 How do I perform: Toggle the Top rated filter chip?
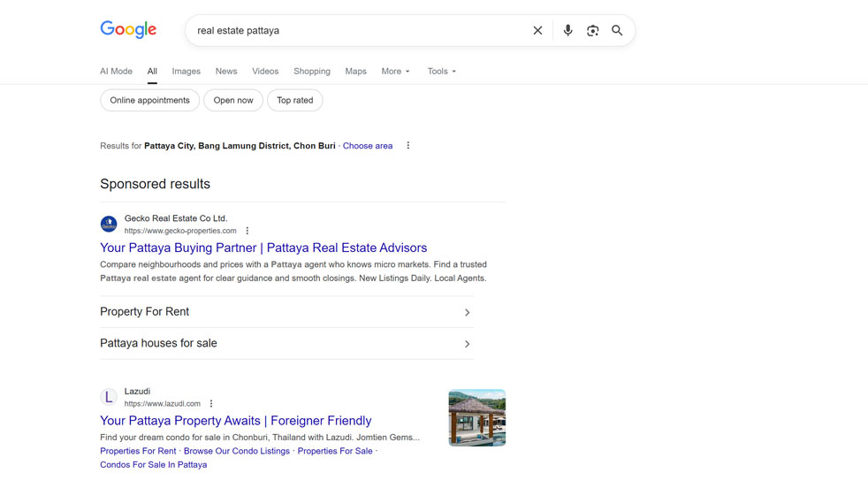[294, 101]
